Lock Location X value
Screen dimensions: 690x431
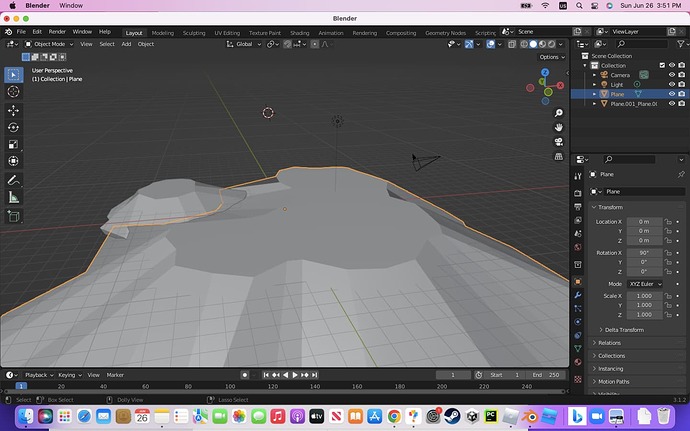coord(668,221)
